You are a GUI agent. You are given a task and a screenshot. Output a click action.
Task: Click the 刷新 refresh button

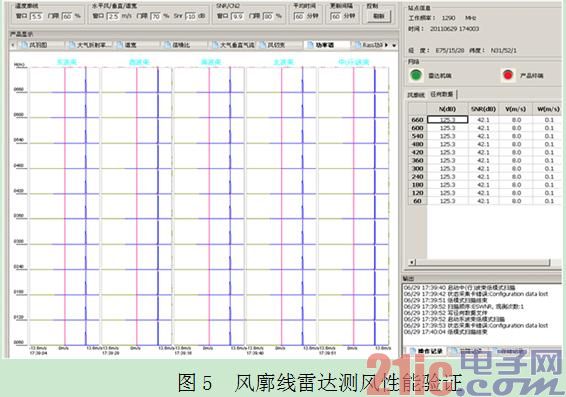point(379,16)
